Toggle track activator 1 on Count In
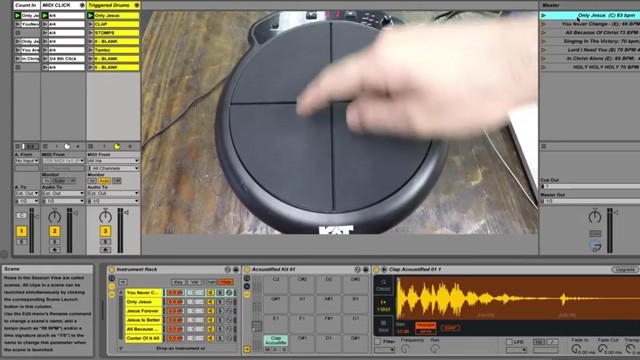This screenshot has width=640, height=360. click(21, 231)
